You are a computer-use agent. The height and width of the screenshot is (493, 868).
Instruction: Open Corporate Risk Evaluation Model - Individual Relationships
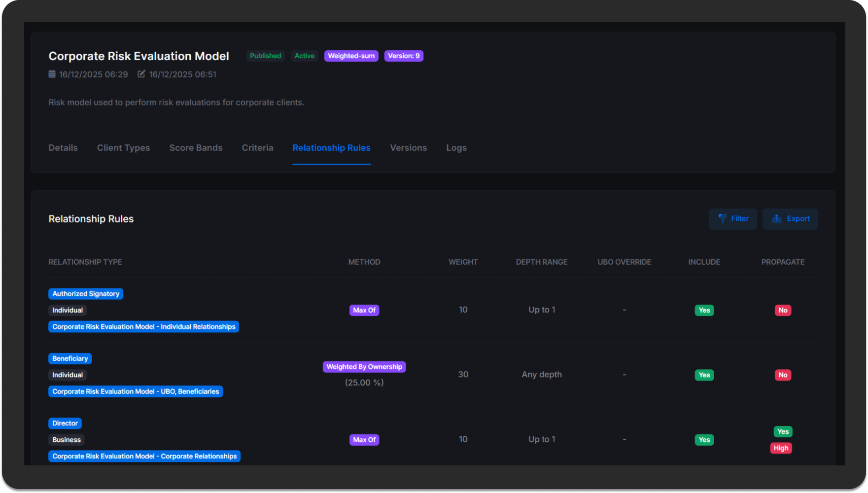[143, 327]
